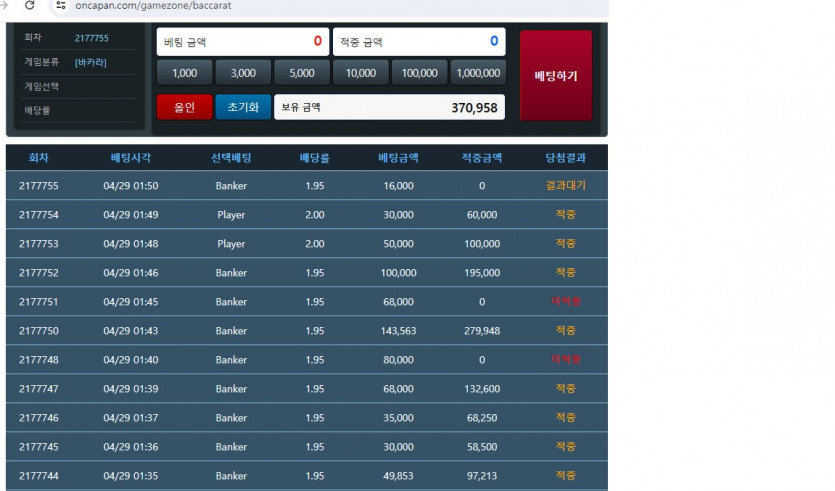Click the 보유 금액 balance field
Image resolution: width=835 pixels, height=491 pixels.
[x=389, y=107]
